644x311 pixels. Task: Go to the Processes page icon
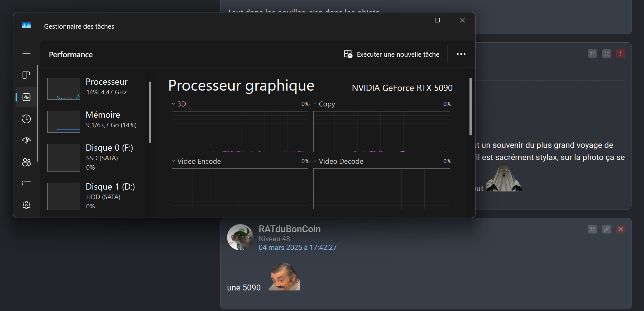26,75
